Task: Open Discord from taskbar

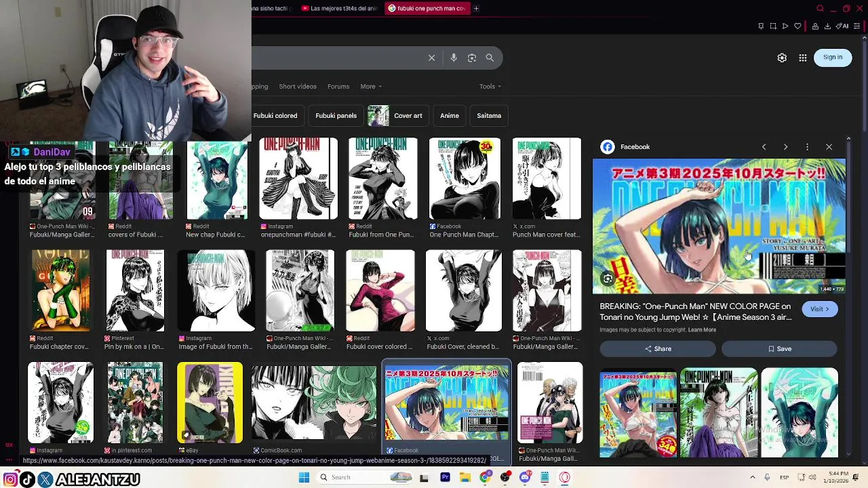Action: click(525, 477)
